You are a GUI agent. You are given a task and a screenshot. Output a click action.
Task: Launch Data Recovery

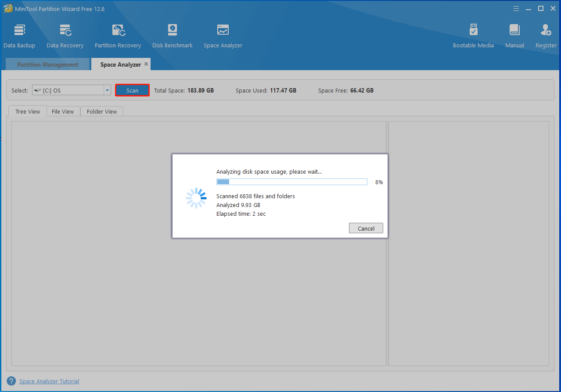pos(65,35)
